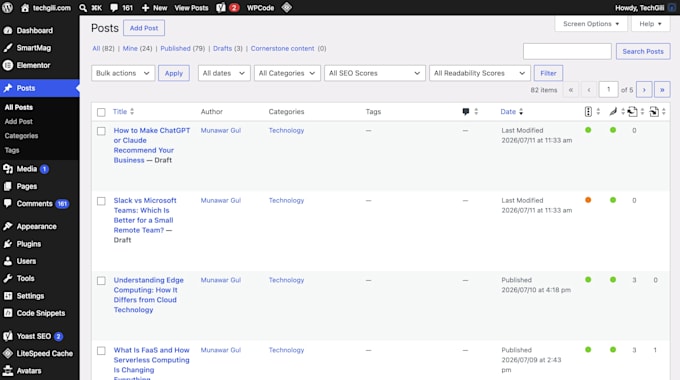Click the current page number field
Image resolution: width=680 pixels, height=380 pixels.
pos(608,90)
